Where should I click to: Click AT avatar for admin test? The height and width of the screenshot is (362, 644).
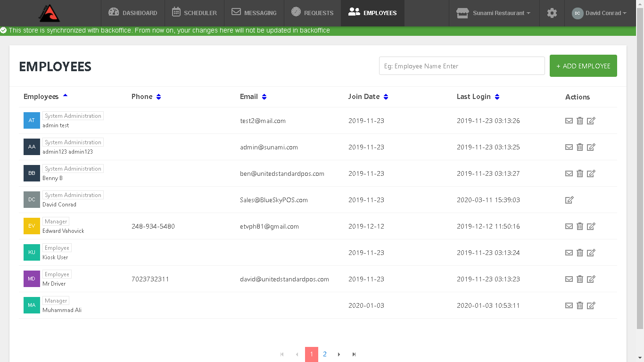(x=32, y=121)
